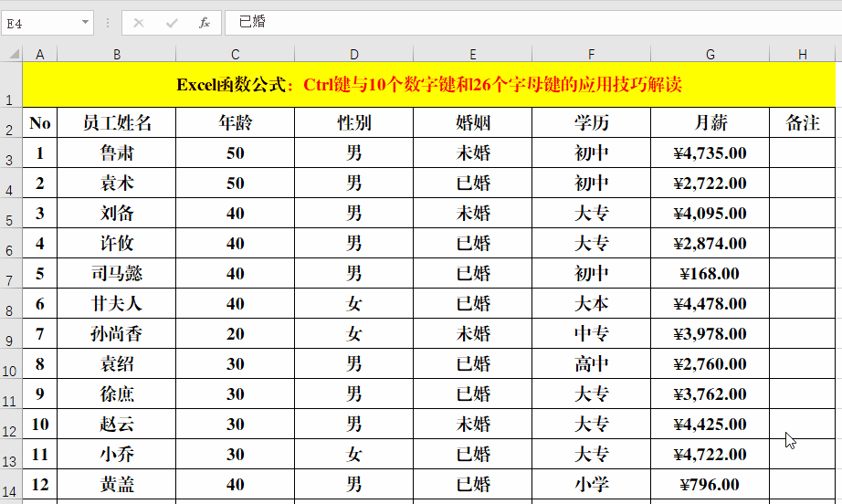This screenshot has width=842, height=504.
Task: Select row 5 header
Action: pos(11,213)
